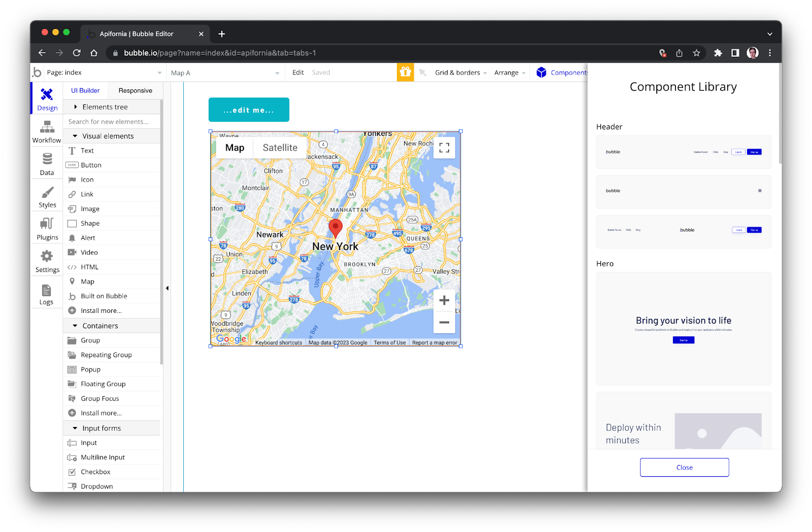Open Keyboard shortcuts on map
This screenshot has height=532, width=812.
click(x=279, y=343)
